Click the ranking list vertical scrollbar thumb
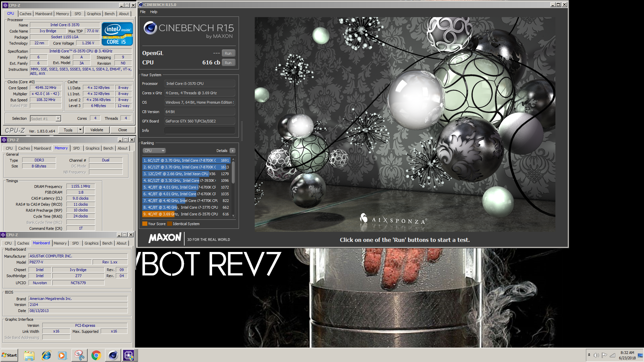This screenshot has width=644, height=362. pyautogui.click(x=233, y=172)
